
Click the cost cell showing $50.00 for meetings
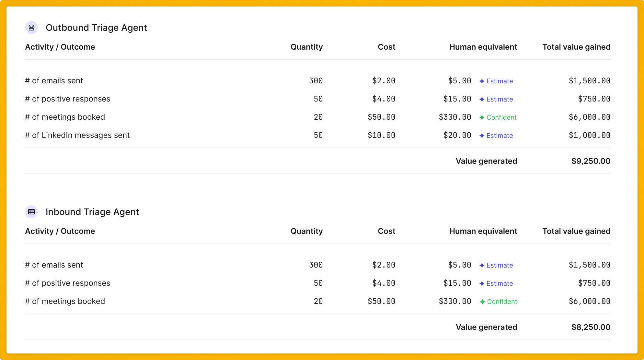[x=381, y=117]
